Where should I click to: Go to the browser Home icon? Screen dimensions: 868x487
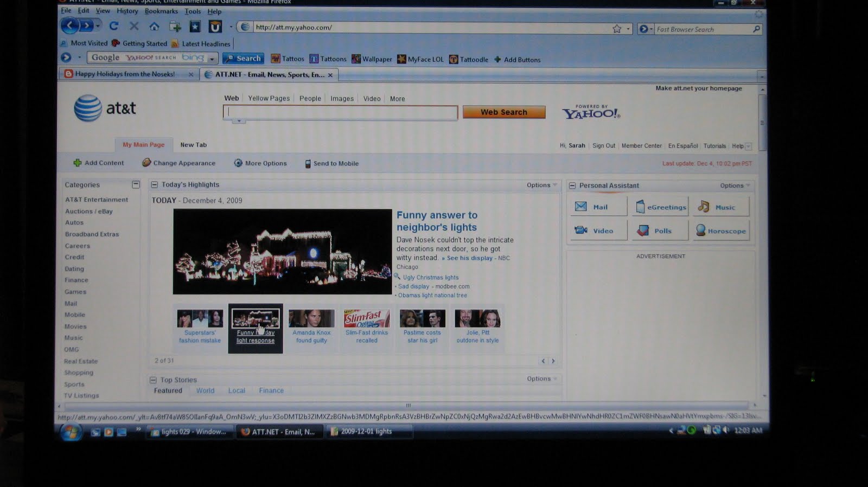[155, 26]
